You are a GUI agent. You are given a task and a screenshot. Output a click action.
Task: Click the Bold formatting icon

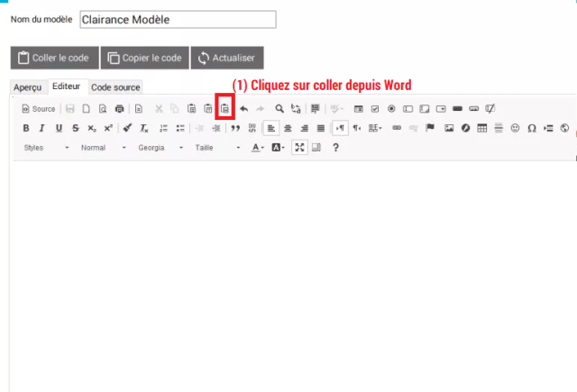point(26,128)
